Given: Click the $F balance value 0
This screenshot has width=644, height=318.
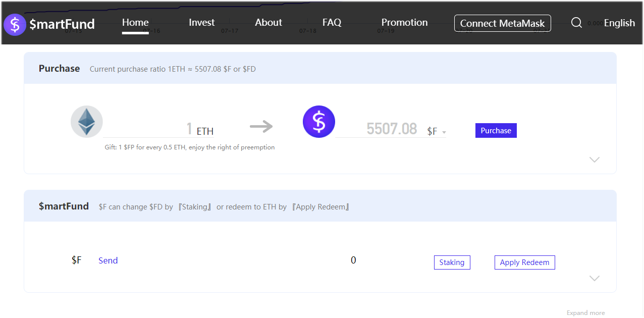Looking at the screenshot, I should click(x=353, y=260).
